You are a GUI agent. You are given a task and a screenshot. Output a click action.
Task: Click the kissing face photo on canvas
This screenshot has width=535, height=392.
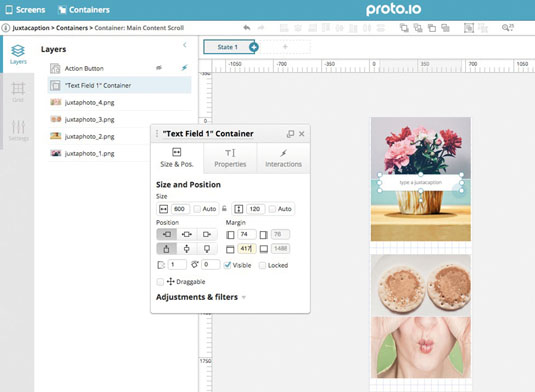pyautogui.click(x=421, y=347)
